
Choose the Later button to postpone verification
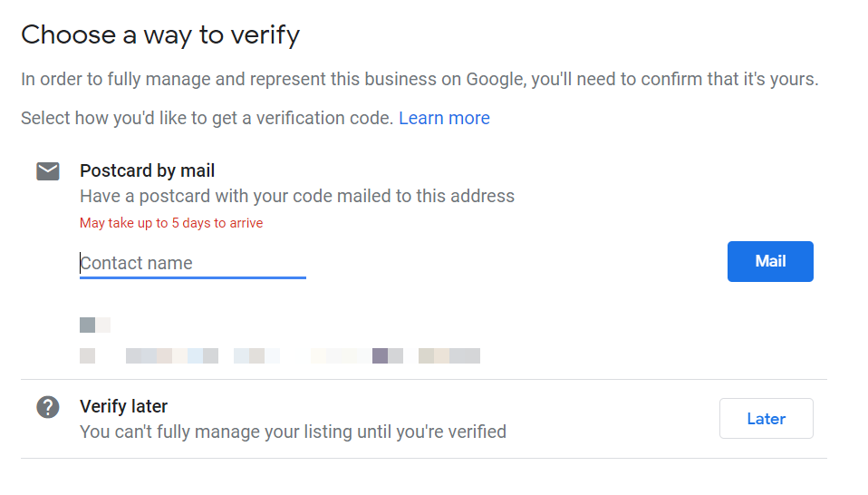click(767, 419)
